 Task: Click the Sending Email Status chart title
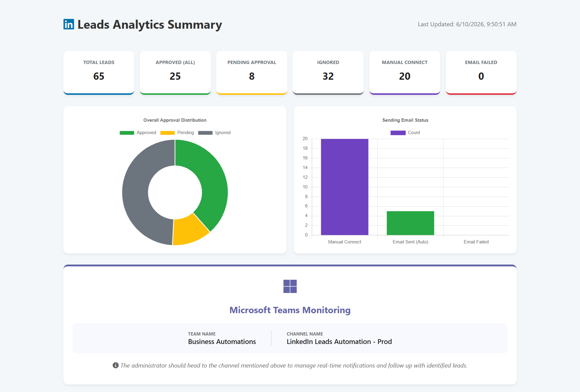pos(405,120)
